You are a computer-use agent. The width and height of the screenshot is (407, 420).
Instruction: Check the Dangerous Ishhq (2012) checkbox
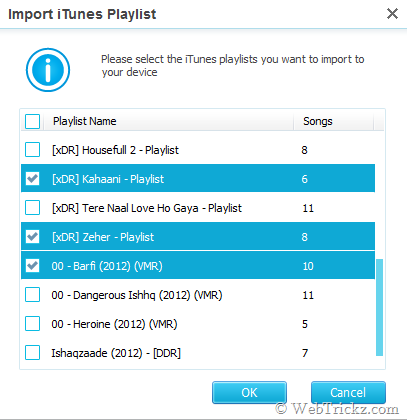pos(33,295)
